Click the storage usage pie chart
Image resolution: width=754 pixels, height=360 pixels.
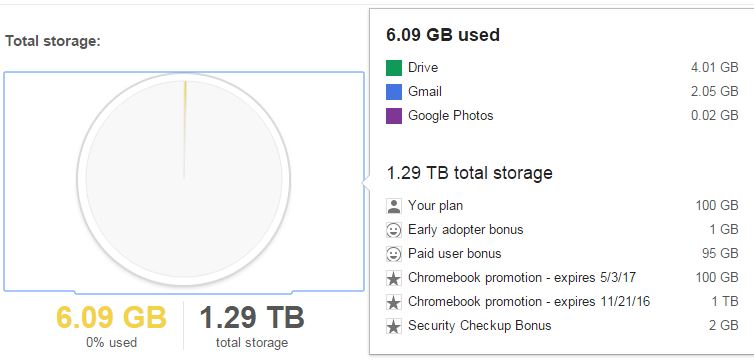(x=184, y=179)
